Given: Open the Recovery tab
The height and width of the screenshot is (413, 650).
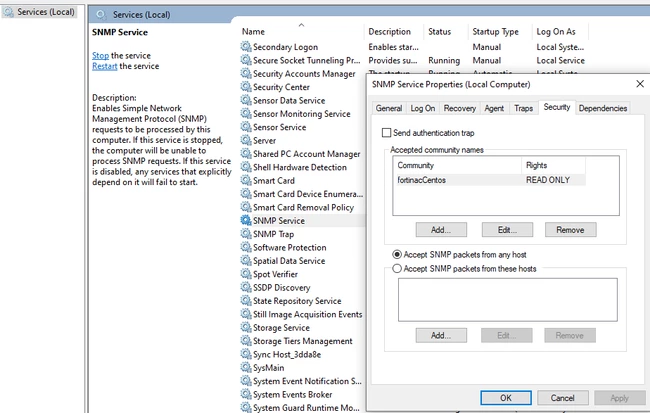Looking at the screenshot, I should coord(459,108).
